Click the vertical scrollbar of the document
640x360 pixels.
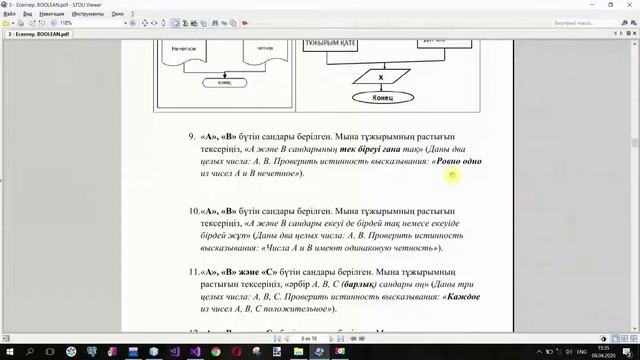pyautogui.click(x=635, y=186)
